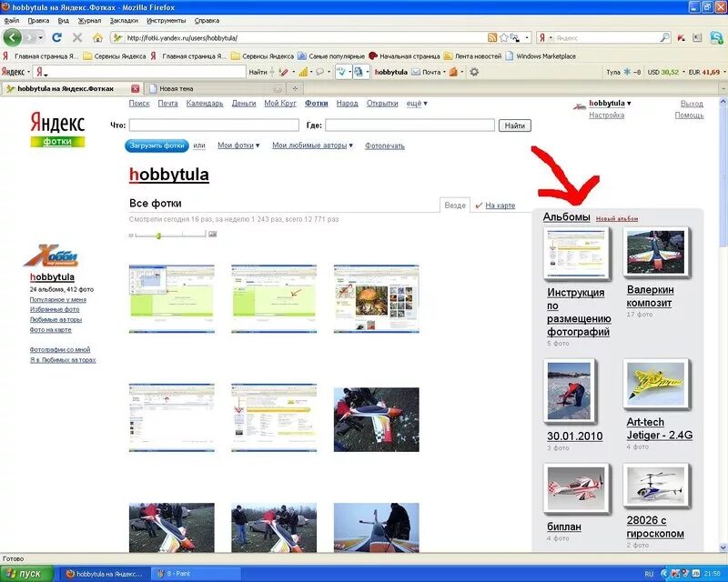Open the Инструменты menu
This screenshot has height=582, width=728.
(x=166, y=20)
